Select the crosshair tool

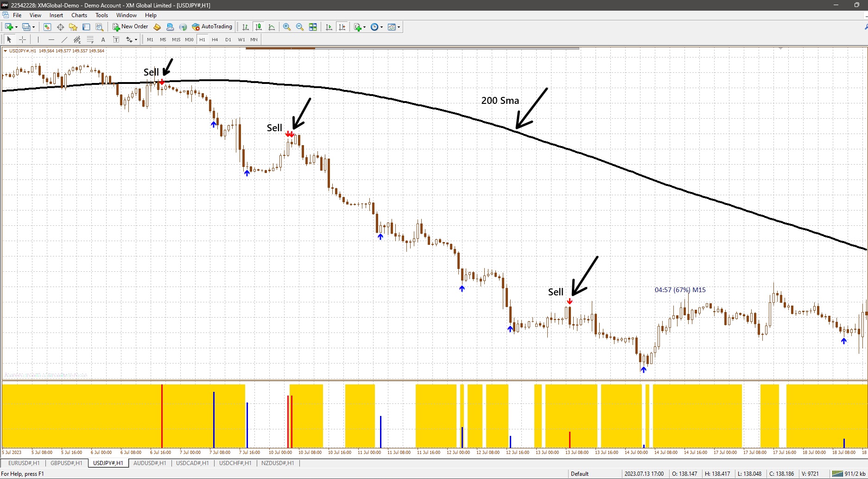click(x=22, y=39)
